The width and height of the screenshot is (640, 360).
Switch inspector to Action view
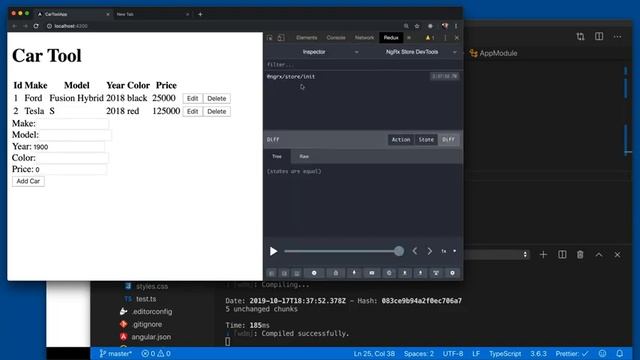(400, 140)
